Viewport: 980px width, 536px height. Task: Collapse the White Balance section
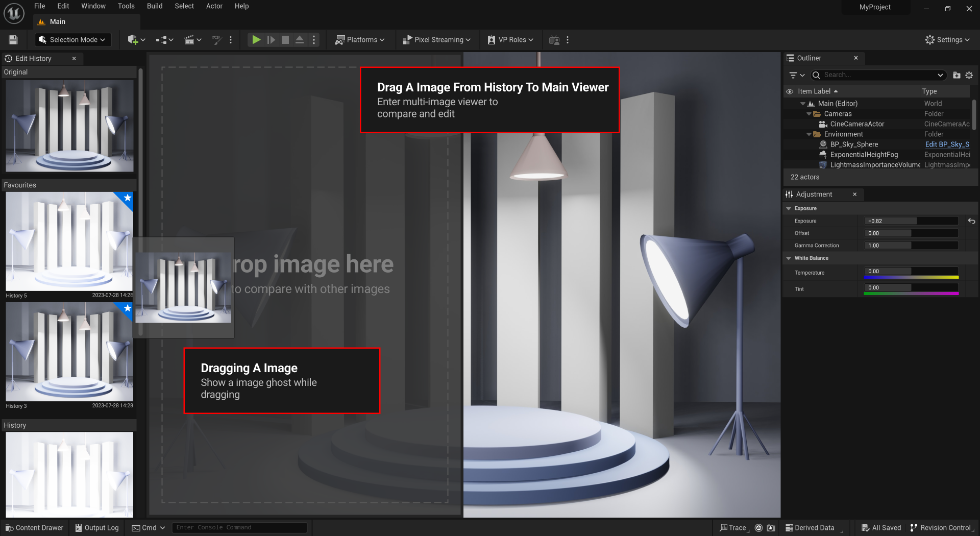click(789, 258)
